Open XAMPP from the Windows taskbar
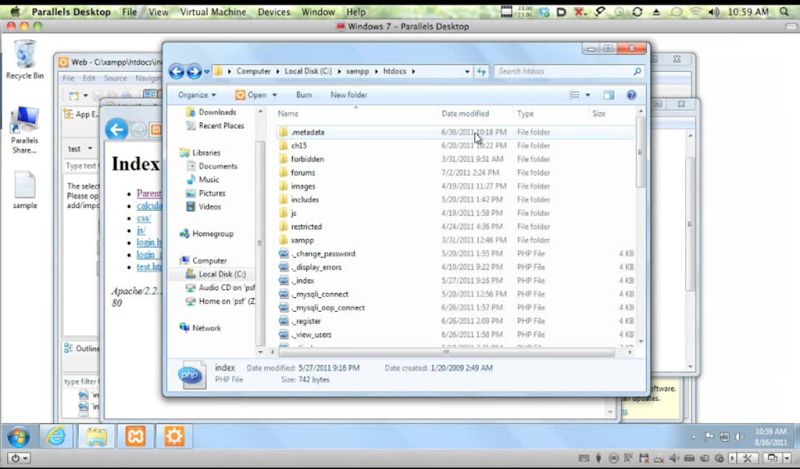The image size is (800, 469). point(134,436)
